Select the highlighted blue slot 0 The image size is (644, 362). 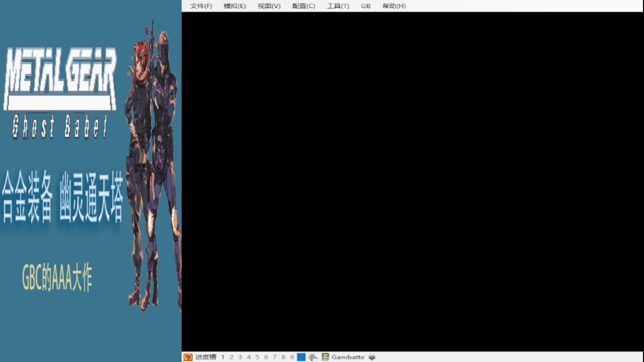point(301,357)
